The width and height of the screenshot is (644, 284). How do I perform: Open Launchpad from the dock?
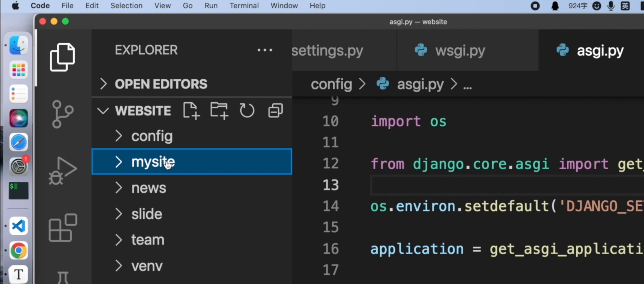[x=19, y=70]
